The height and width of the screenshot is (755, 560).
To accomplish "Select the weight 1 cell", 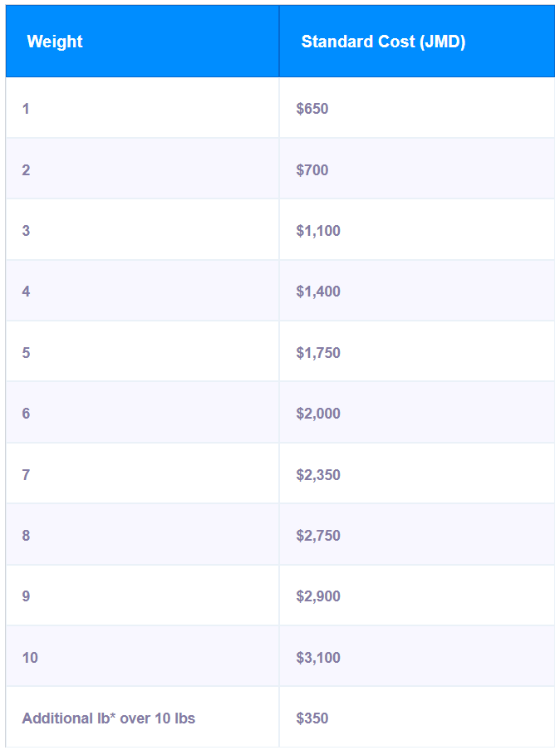I will 26,109.
